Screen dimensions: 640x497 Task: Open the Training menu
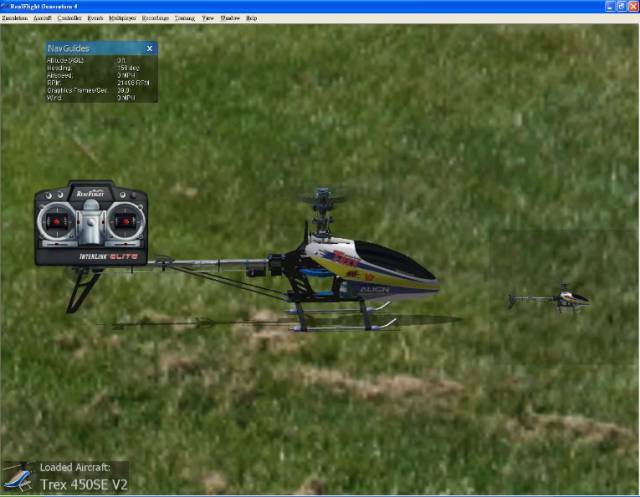click(x=185, y=18)
